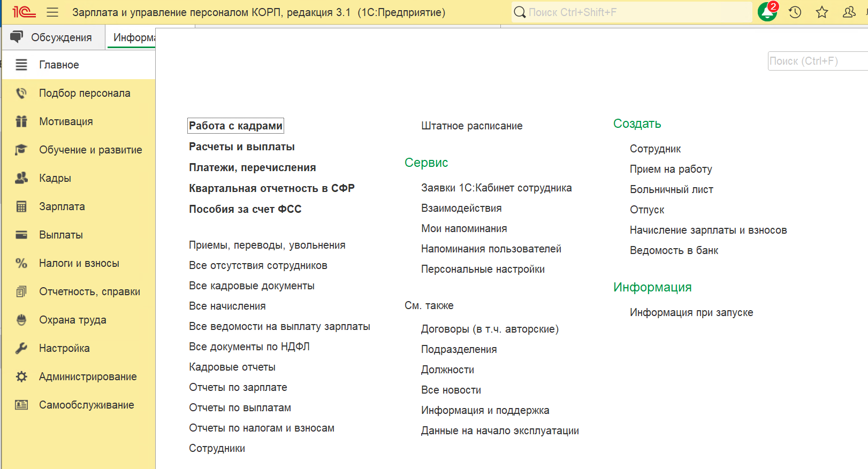This screenshot has width=868, height=469.
Task: Open Работа с кадрами link
Action: [235, 126]
